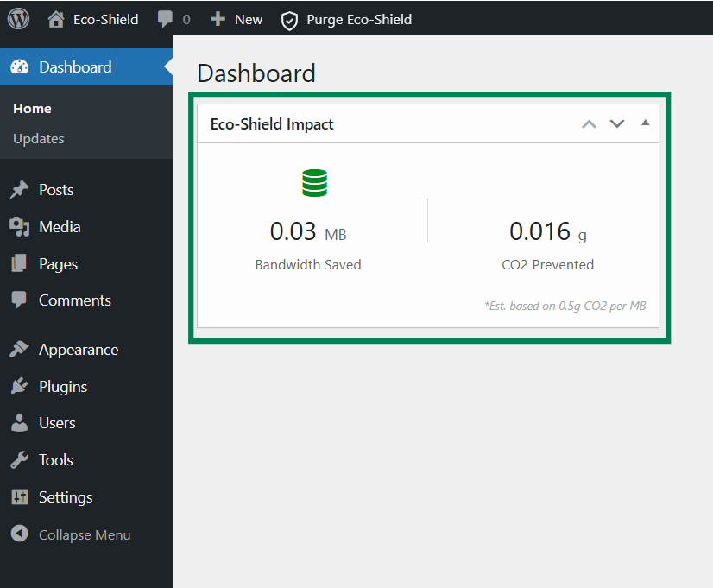Click the WordPress logo icon
This screenshot has height=588, width=713.
coord(18,19)
